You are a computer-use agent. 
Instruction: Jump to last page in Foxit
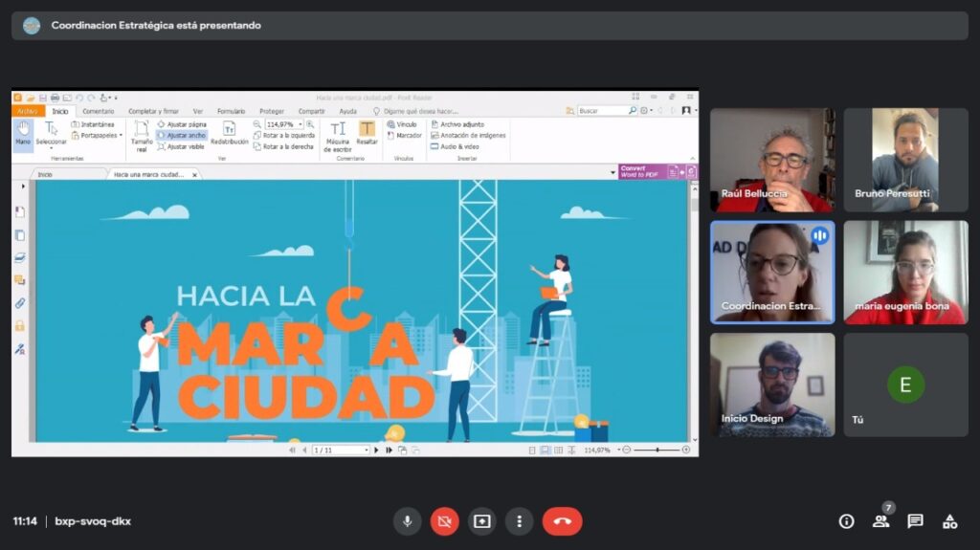click(x=389, y=450)
